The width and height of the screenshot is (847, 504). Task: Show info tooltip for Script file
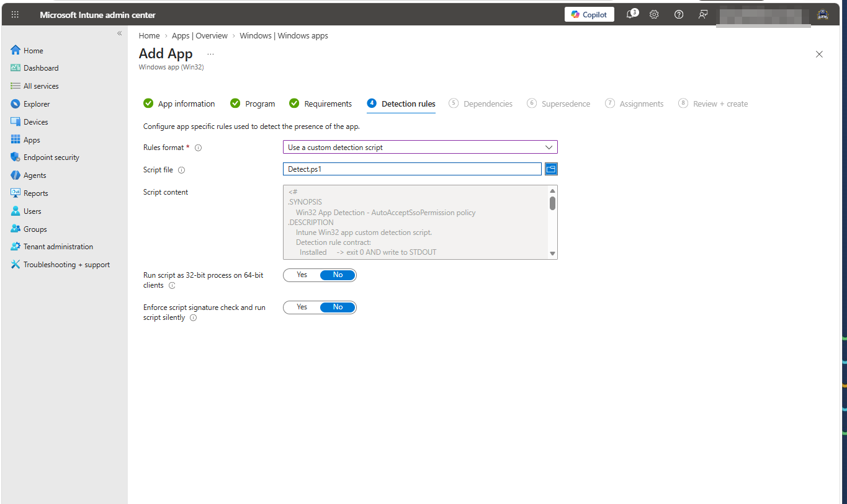(x=182, y=170)
